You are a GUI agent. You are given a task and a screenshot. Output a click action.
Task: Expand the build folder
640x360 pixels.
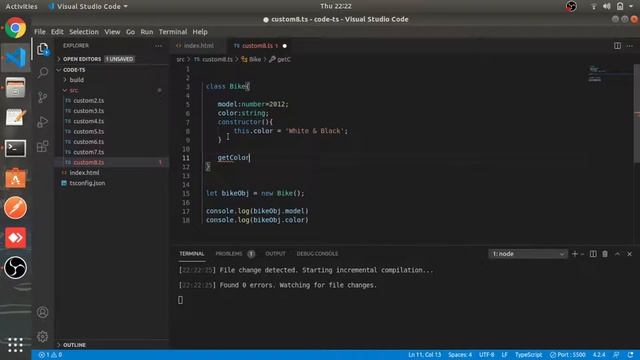tap(76, 80)
